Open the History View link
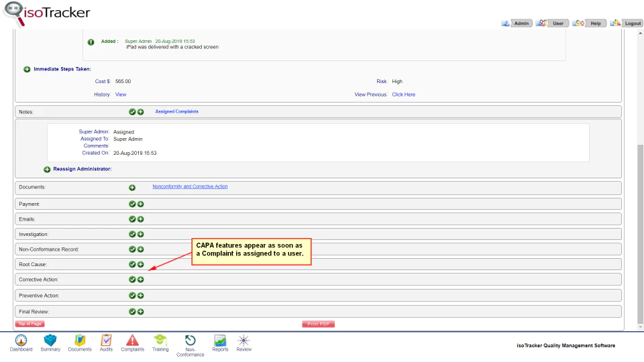Viewport: 644px width, 362px height. (x=121, y=95)
